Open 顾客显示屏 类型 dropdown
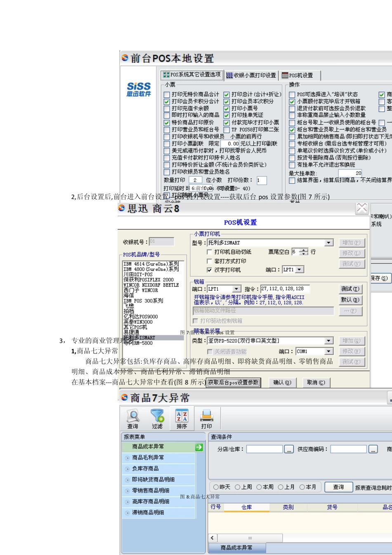 [329, 341]
